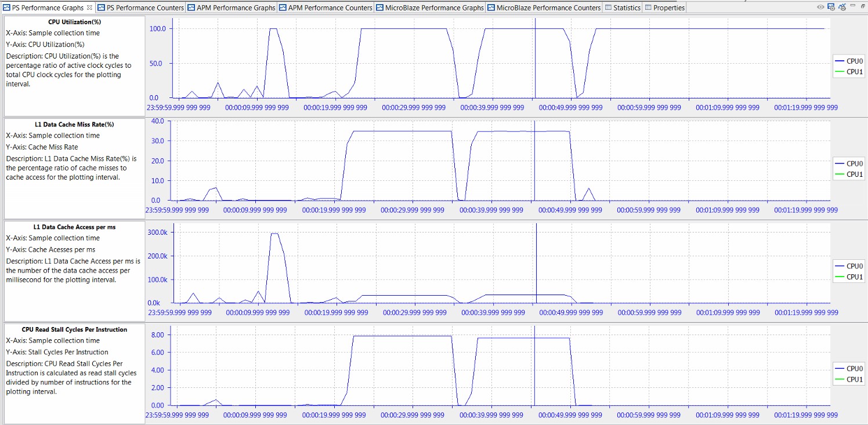Open the graph configuration settings icon
The height and width of the screenshot is (425, 868).
click(x=831, y=7)
